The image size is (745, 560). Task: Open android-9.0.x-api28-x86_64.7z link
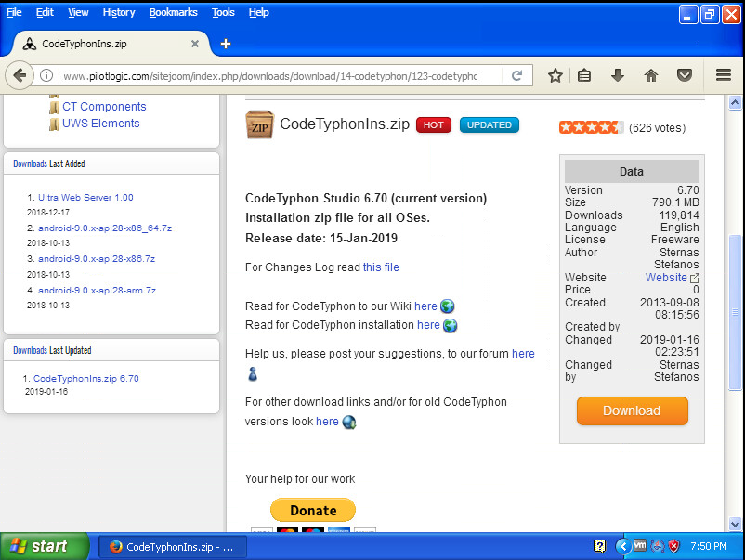click(x=105, y=228)
